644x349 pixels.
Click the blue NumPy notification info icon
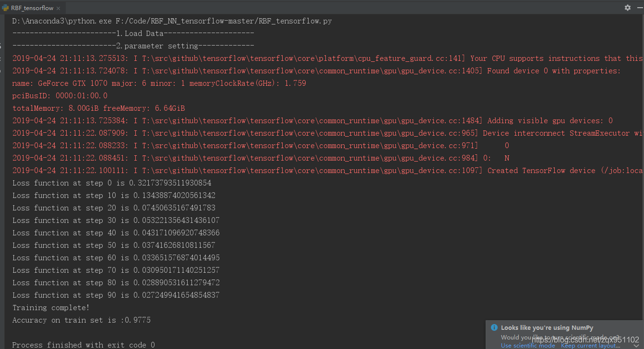click(x=494, y=327)
